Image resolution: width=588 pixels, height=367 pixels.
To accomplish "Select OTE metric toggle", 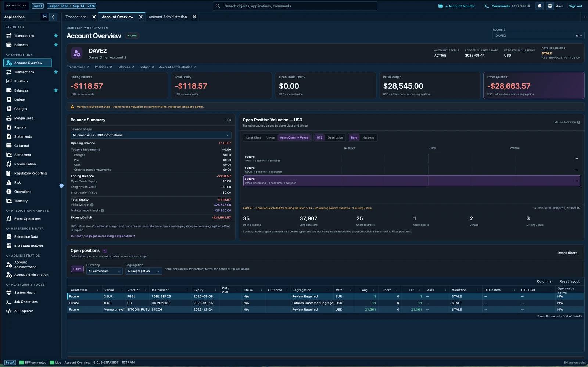I will click(x=319, y=138).
